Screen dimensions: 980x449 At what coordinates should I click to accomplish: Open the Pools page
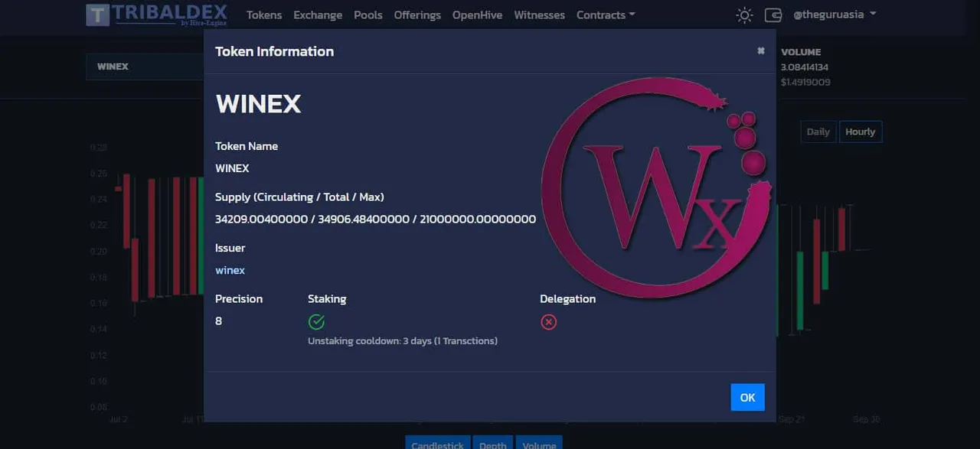click(x=368, y=15)
